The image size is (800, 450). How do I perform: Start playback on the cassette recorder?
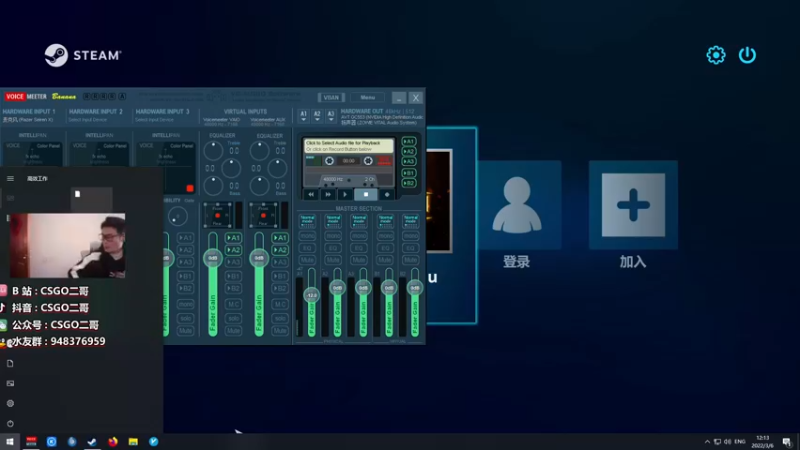tap(345, 194)
